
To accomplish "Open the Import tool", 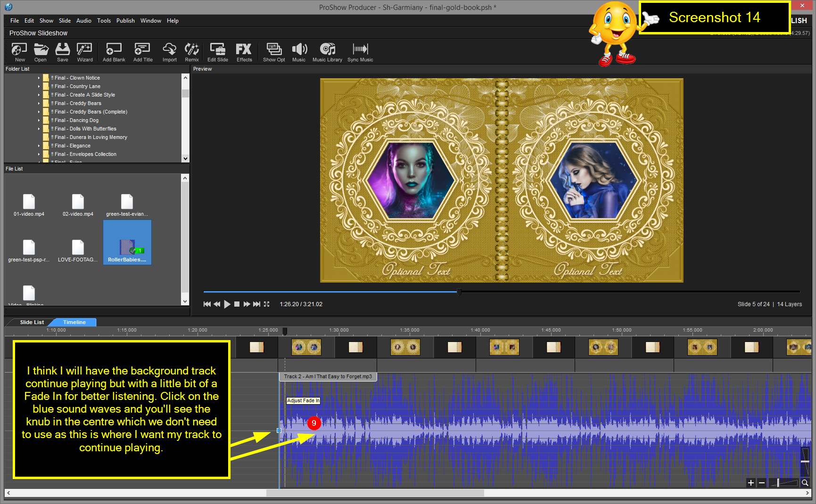I will tap(169, 52).
